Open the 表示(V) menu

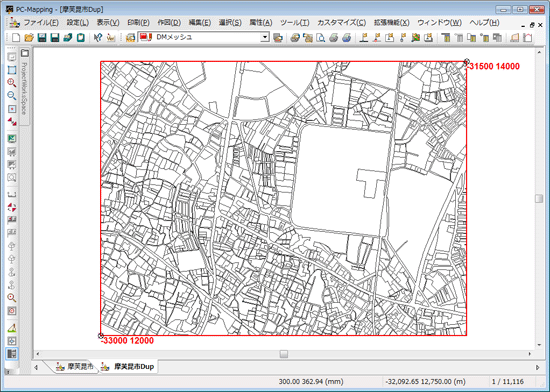(x=108, y=22)
